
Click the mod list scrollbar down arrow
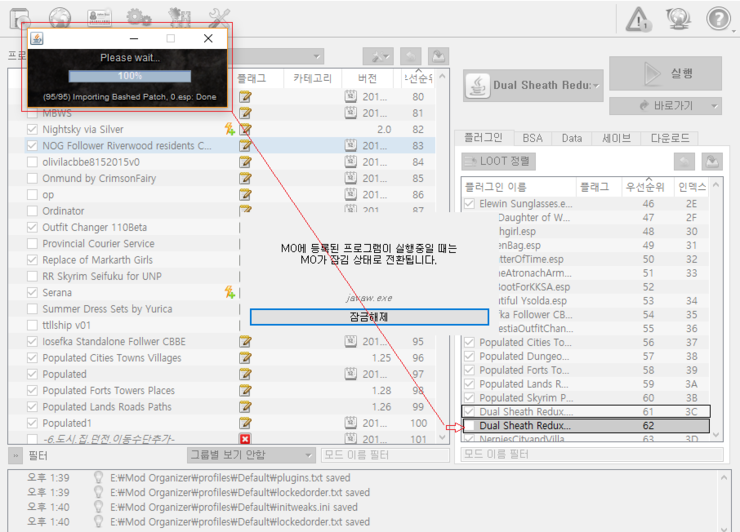(442, 438)
